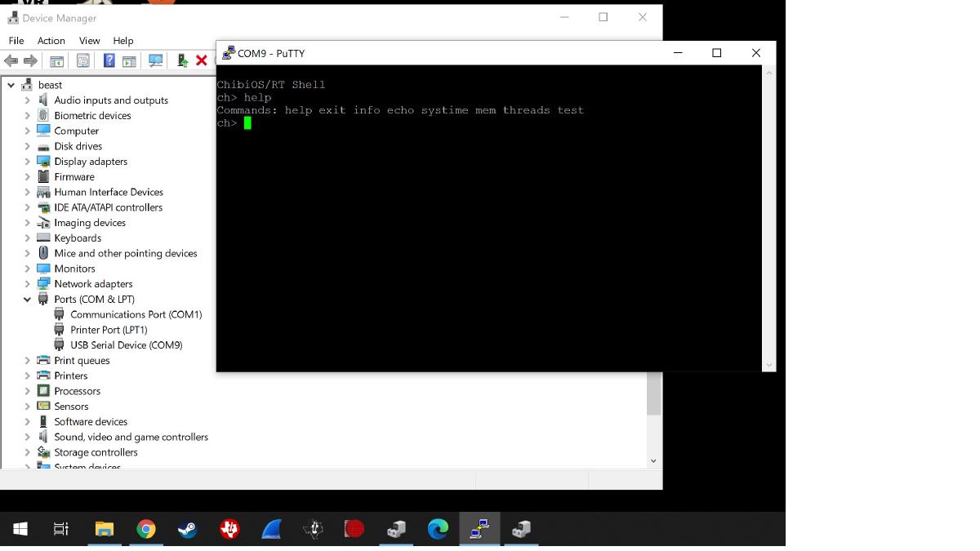
Task: Launch Google Chrome from the taskbar
Action: point(145,530)
